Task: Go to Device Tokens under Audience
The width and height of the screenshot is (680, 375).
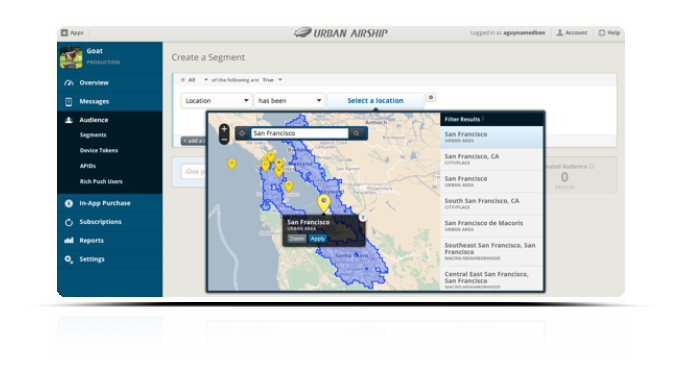Action: pyautogui.click(x=99, y=150)
